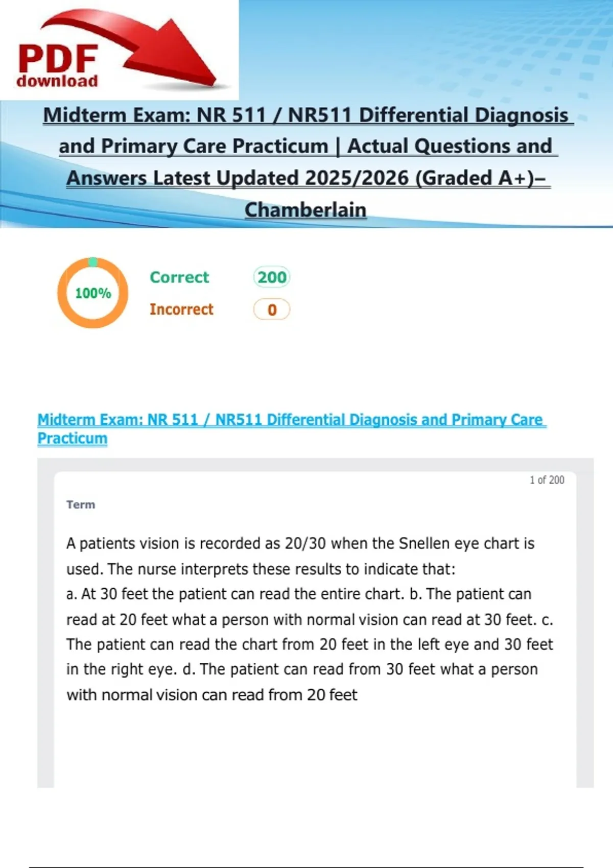Select the green "Correct" label
The image size is (613, 868).
pyautogui.click(x=179, y=277)
